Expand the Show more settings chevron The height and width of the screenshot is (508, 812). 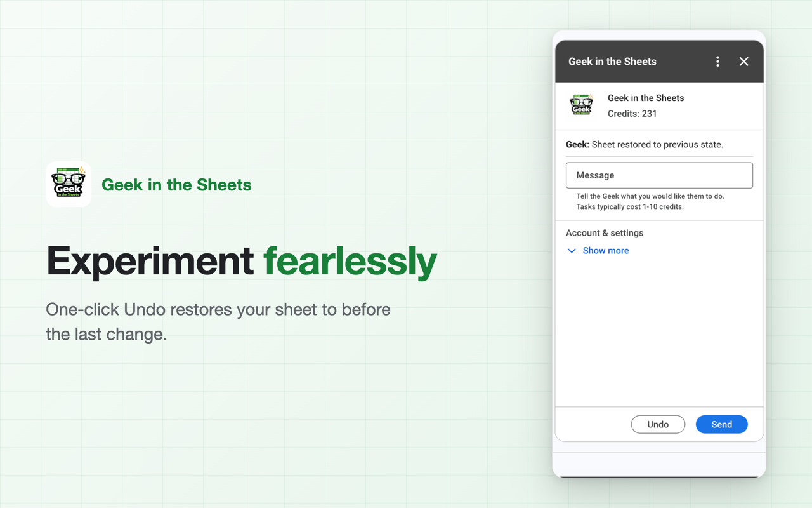(572, 251)
